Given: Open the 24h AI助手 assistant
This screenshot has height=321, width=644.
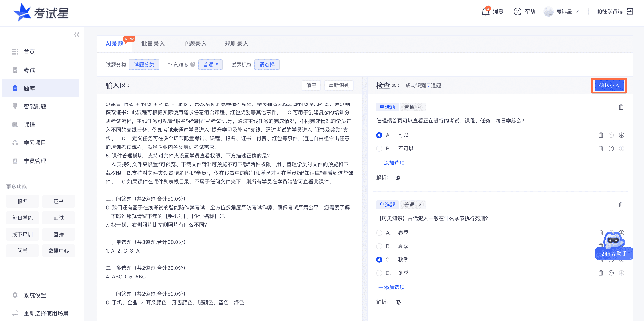Looking at the screenshot, I should tap(614, 254).
